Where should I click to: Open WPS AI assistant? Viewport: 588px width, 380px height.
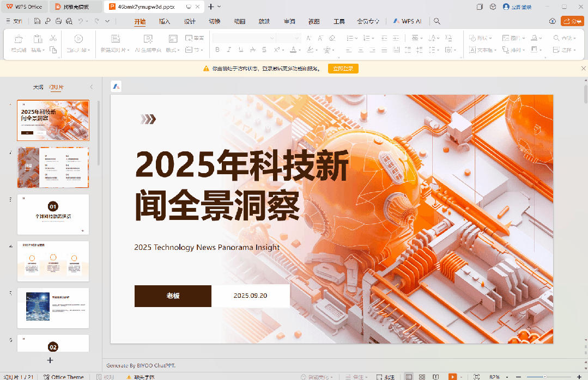(410, 21)
